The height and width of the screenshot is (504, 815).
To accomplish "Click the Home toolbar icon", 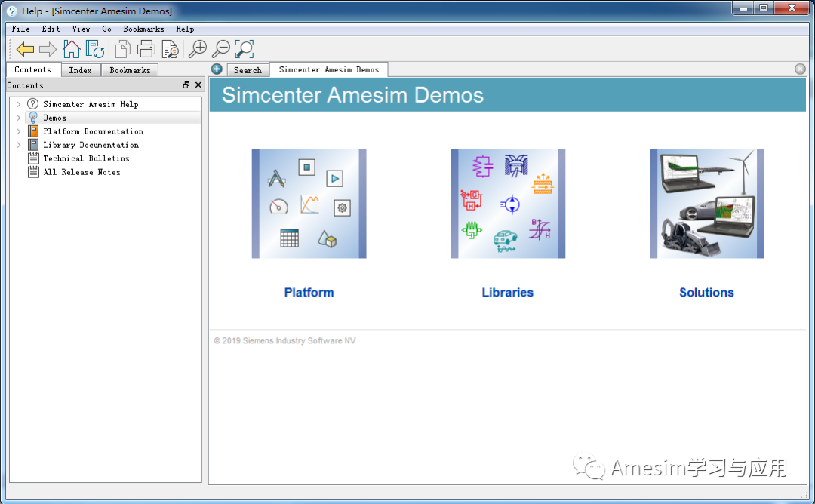I will pos(72,48).
